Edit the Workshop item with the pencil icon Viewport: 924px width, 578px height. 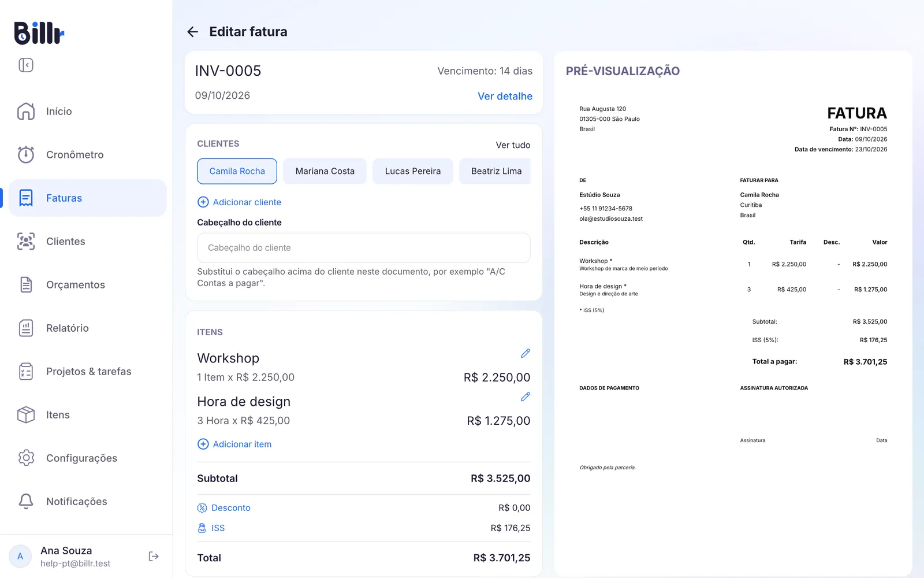pos(526,353)
